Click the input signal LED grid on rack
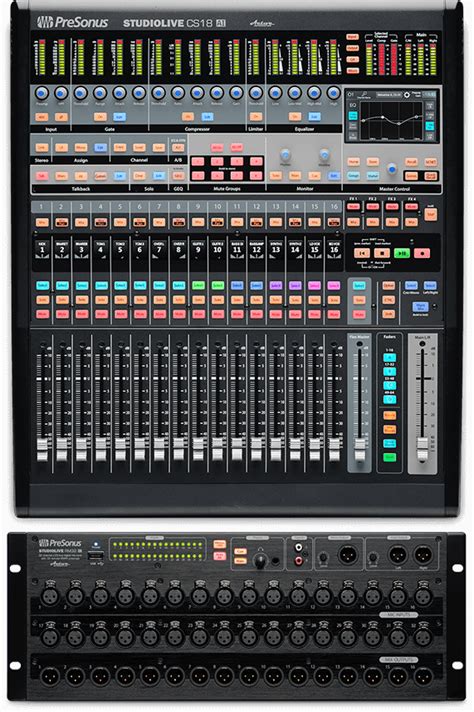The image size is (474, 712). (x=157, y=550)
